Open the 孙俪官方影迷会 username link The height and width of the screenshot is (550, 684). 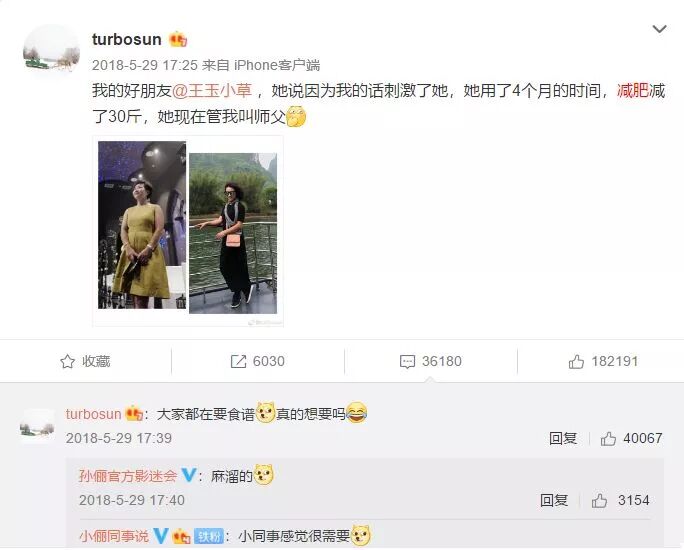(x=128, y=475)
